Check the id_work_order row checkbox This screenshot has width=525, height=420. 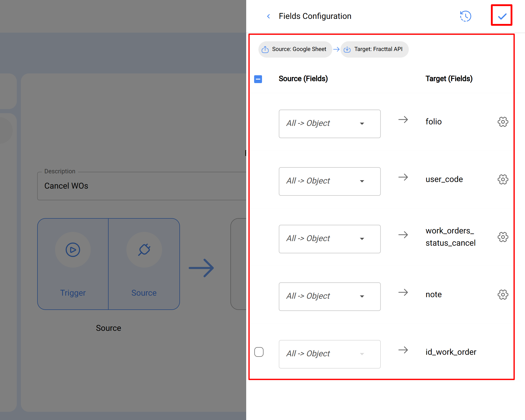point(259,352)
